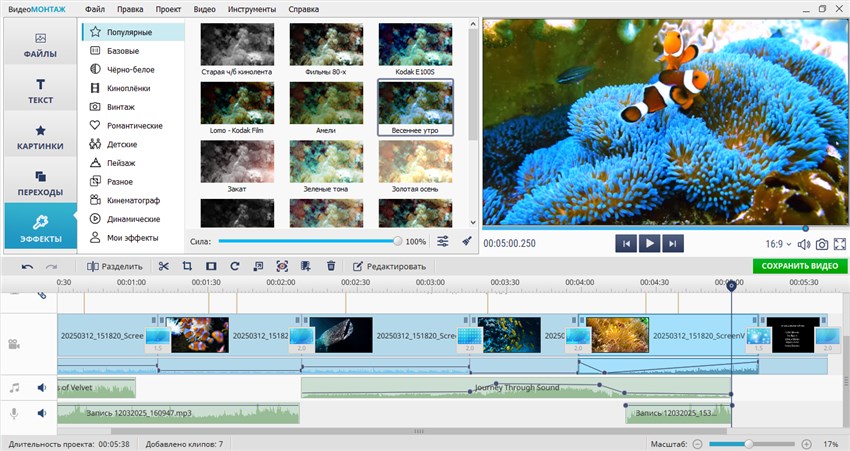Switch to the ПЕРЕХОДЫ tab
850x451 pixels.
pos(40,182)
